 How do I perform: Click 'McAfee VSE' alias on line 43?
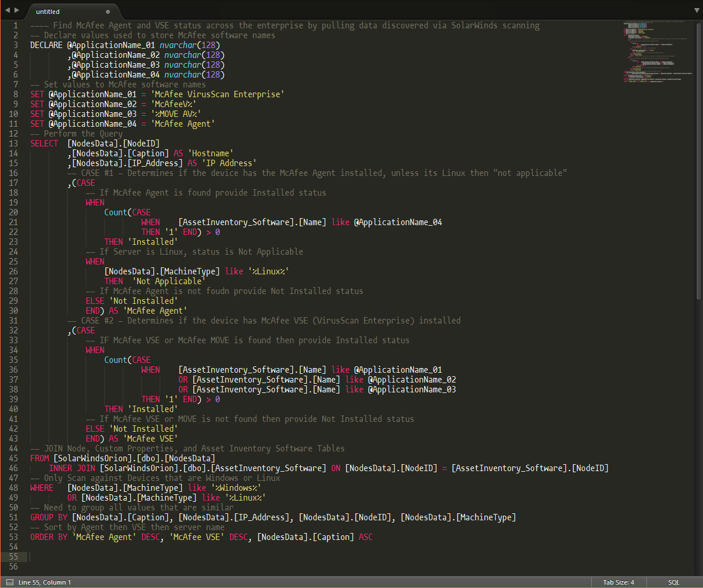click(150, 439)
